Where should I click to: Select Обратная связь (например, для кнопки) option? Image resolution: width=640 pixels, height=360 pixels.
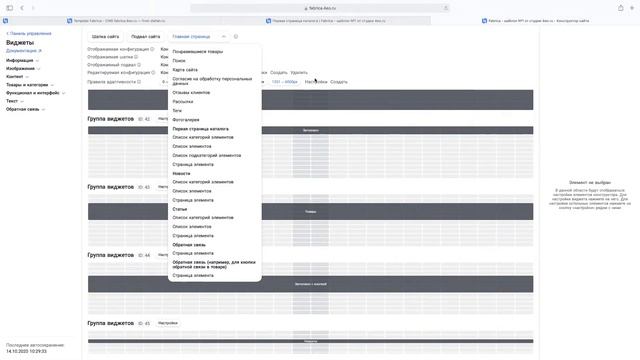(214, 264)
